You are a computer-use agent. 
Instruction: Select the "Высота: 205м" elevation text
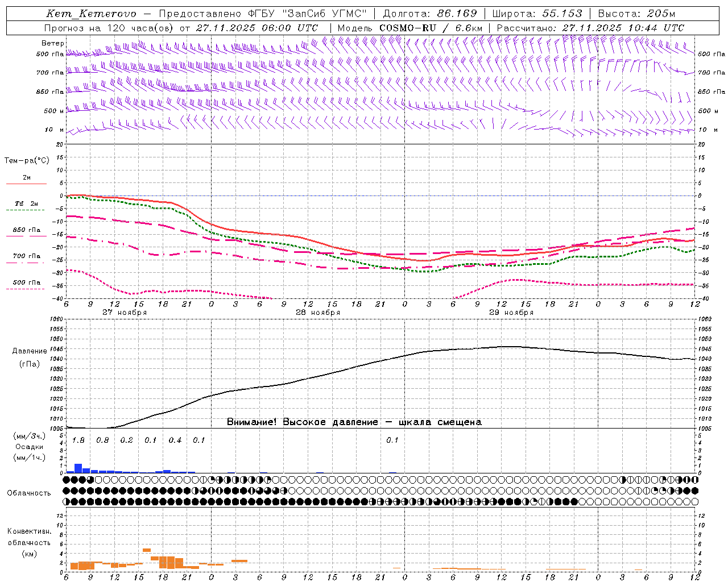click(x=636, y=14)
